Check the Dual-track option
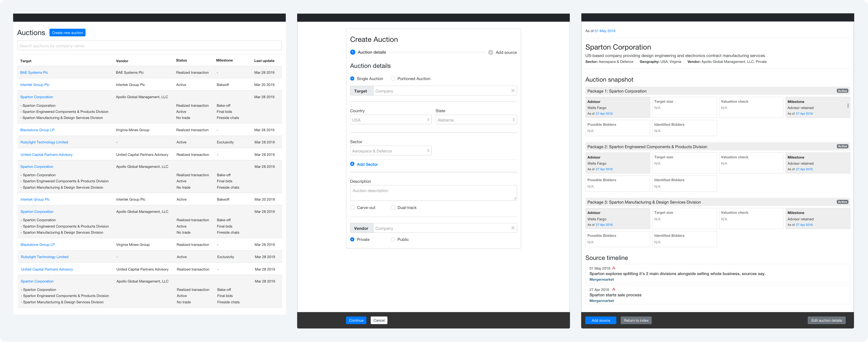The height and width of the screenshot is (342, 868). click(x=393, y=207)
